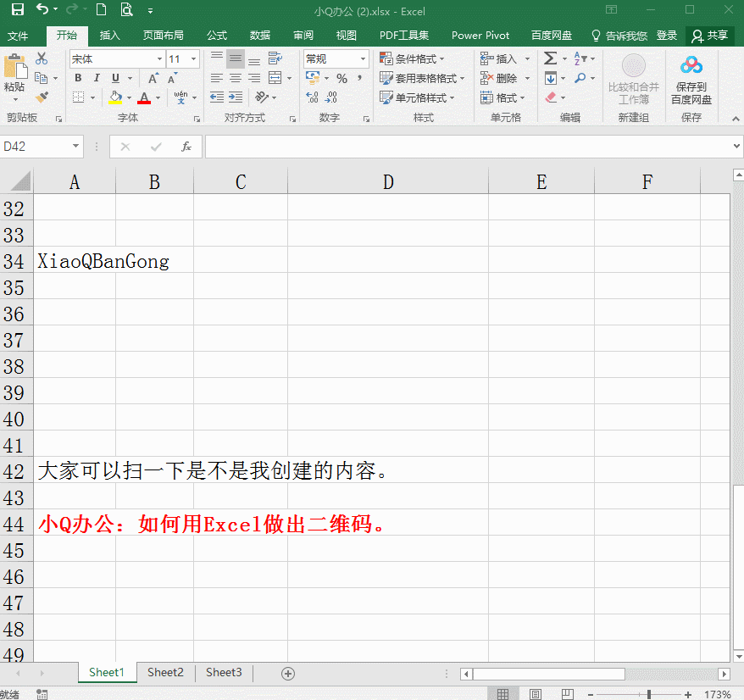744x700 pixels.
Task: Open the font size dropdown showing 11
Action: [193, 58]
